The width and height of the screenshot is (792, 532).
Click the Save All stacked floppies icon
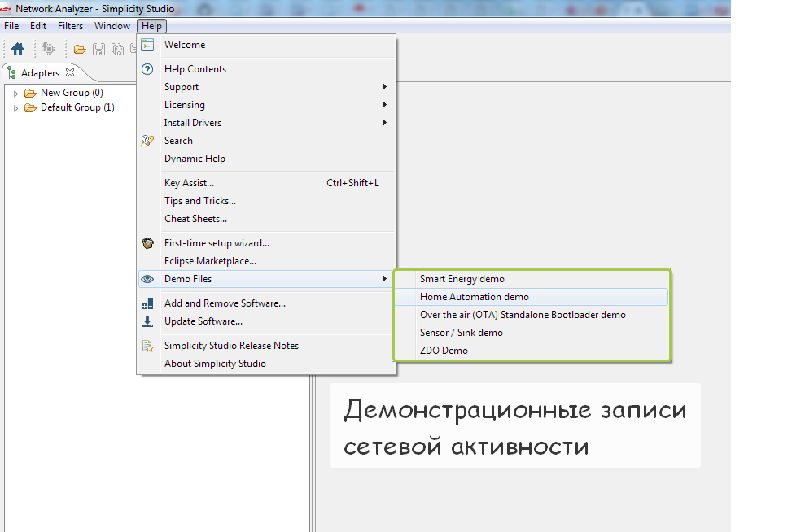(x=118, y=49)
